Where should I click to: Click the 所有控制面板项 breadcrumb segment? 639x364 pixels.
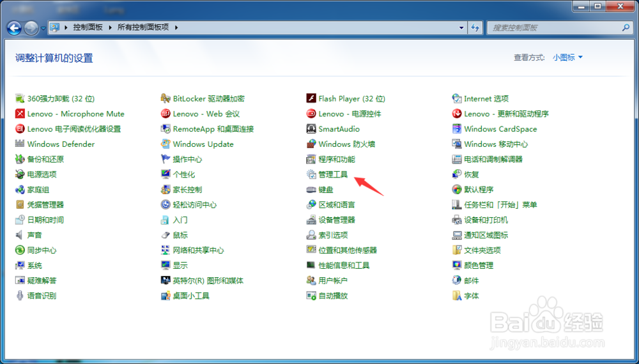pos(143,27)
